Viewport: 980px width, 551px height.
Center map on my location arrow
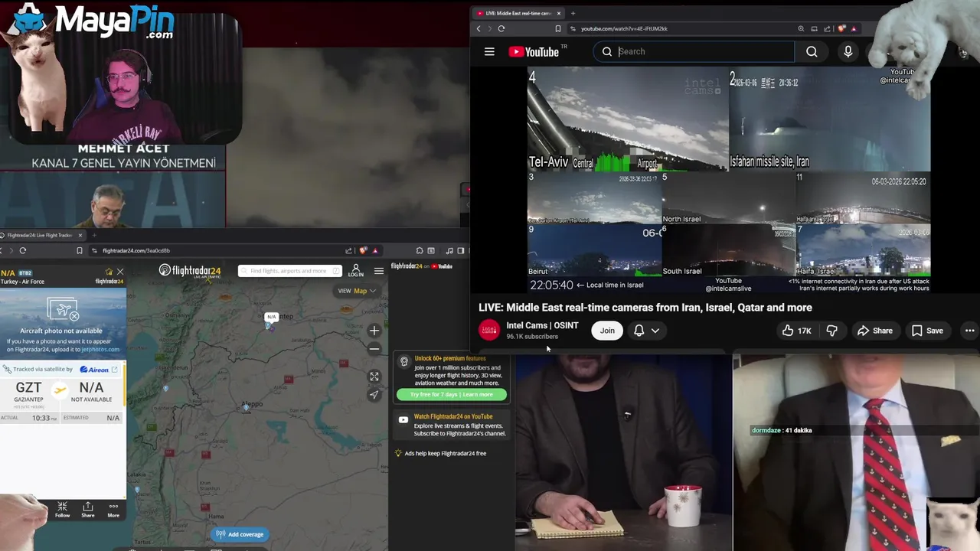tap(374, 395)
